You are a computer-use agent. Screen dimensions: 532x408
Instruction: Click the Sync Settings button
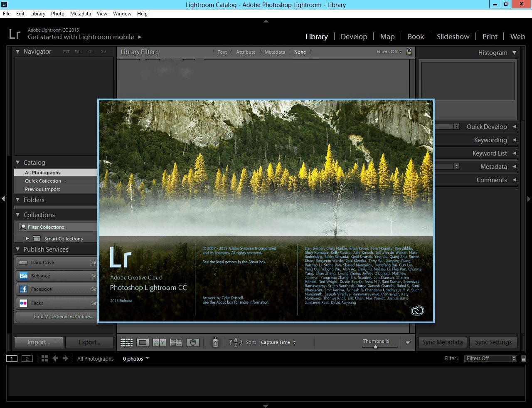[x=494, y=342]
